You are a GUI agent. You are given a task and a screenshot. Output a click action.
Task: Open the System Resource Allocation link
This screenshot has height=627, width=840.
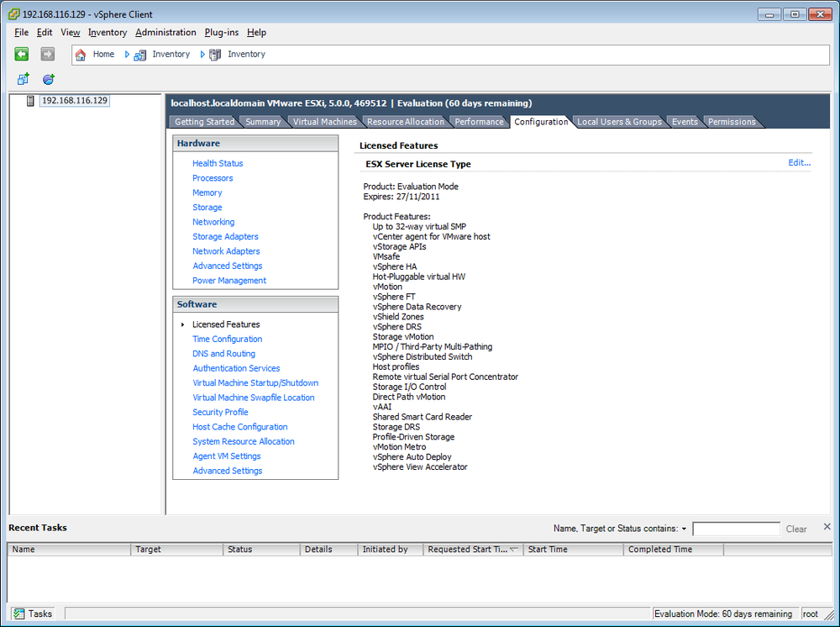[244, 441]
